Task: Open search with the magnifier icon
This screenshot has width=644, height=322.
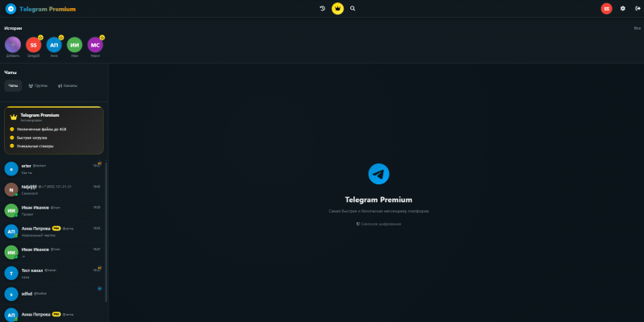Action: pyautogui.click(x=353, y=8)
